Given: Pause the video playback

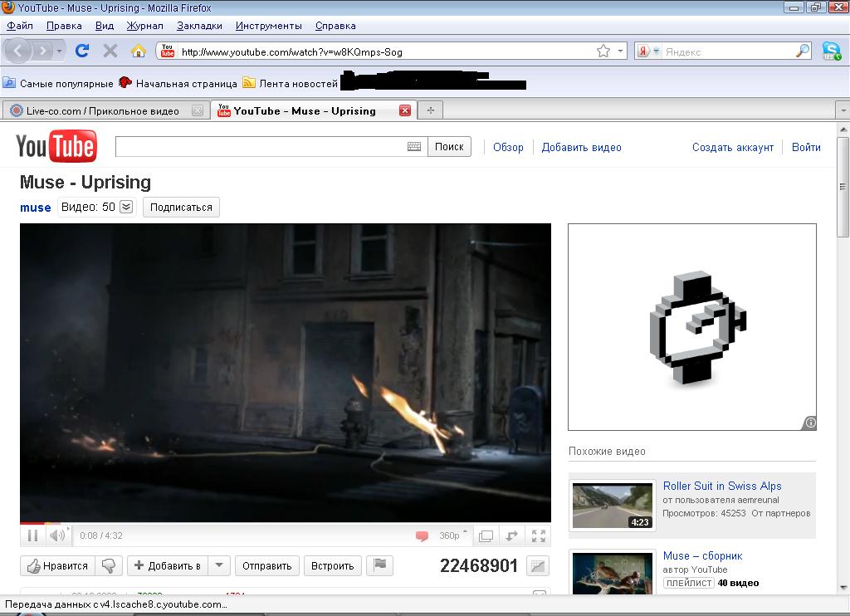Looking at the screenshot, I should 33,535.
